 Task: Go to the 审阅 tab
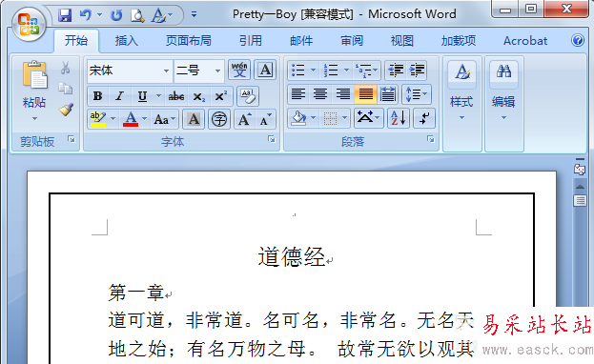pyautogui.click(x=352, y=41)
